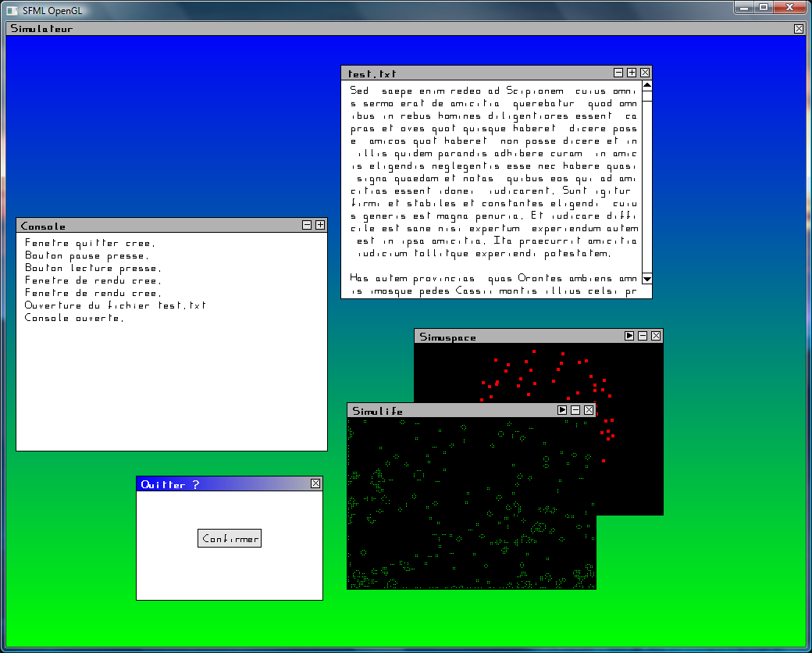Close the Quitter ? dialog
This screenshot has height=653, width=812.
(315, 484)
